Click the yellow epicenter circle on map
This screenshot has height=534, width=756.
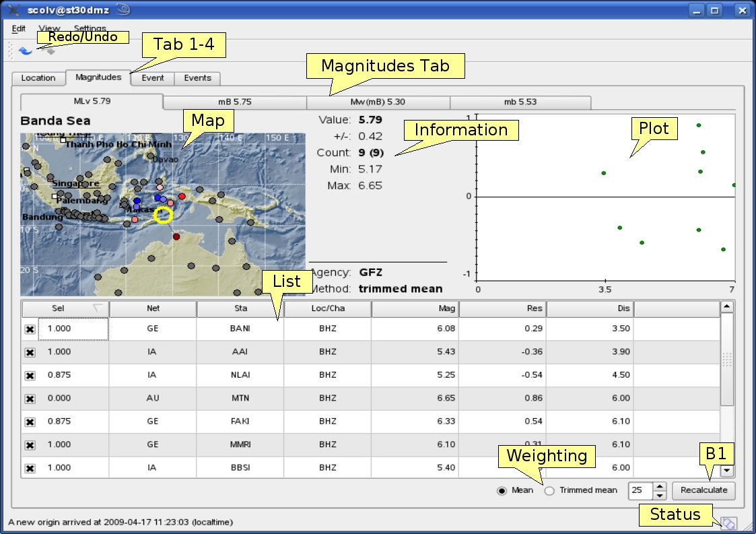click(x=164, y=215)
